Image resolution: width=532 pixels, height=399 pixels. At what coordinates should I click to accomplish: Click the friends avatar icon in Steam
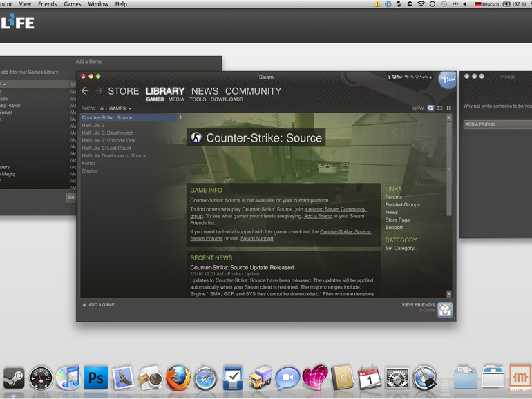(445, 309)
